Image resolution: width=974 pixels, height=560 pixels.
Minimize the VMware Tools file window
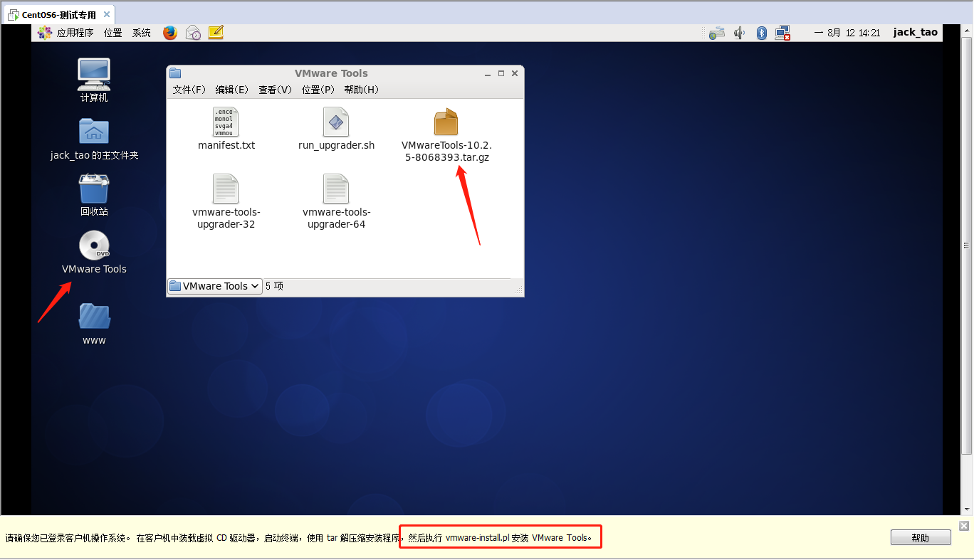click(488, 73)
